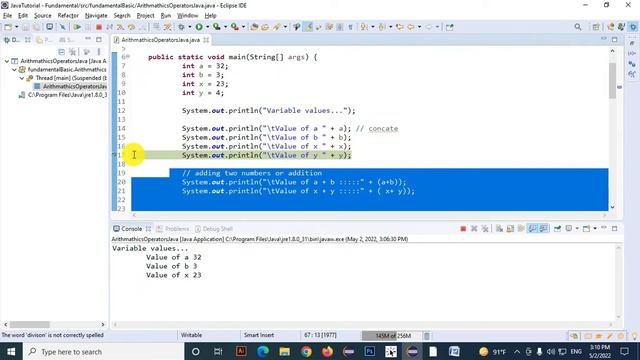The height and width of the screenshot is (360, 640).
Task: Click the New toolbar icon
Action: tap(8, 27)
